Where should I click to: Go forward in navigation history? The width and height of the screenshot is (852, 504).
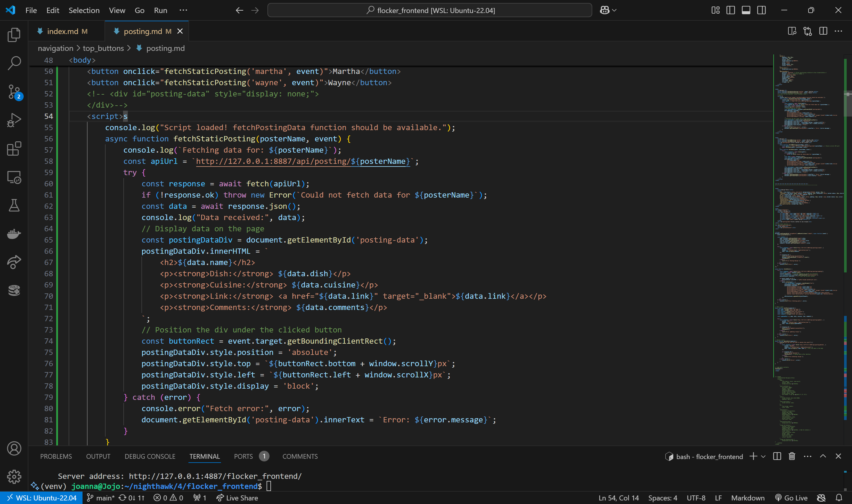[255, 10]
